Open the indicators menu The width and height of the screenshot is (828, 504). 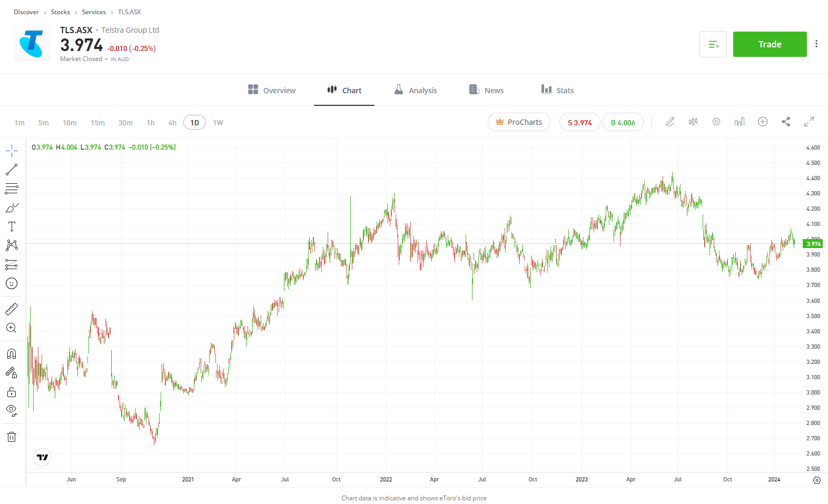[740, 122]
